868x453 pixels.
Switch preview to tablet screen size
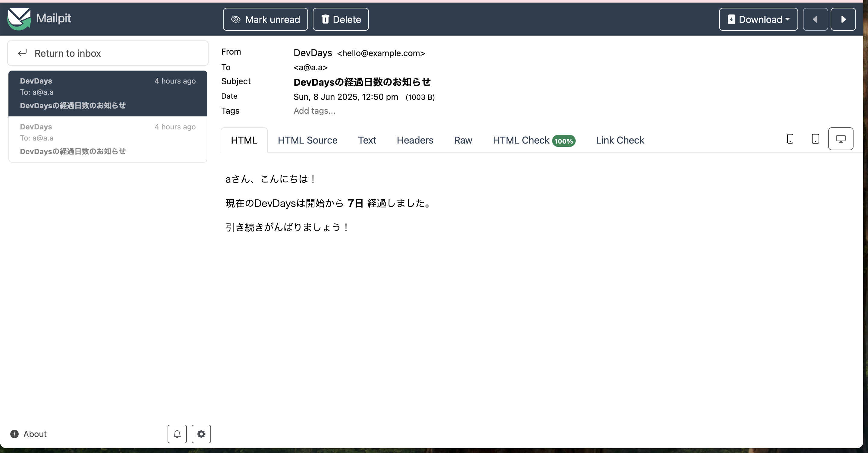point(815,139)
